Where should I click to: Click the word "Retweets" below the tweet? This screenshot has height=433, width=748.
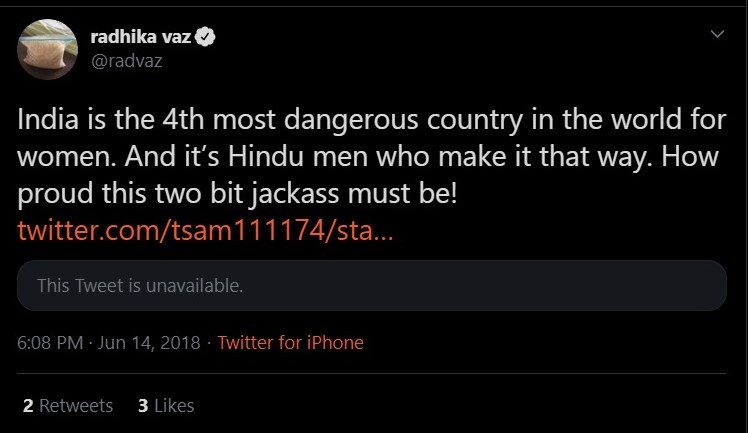[76, 405]
